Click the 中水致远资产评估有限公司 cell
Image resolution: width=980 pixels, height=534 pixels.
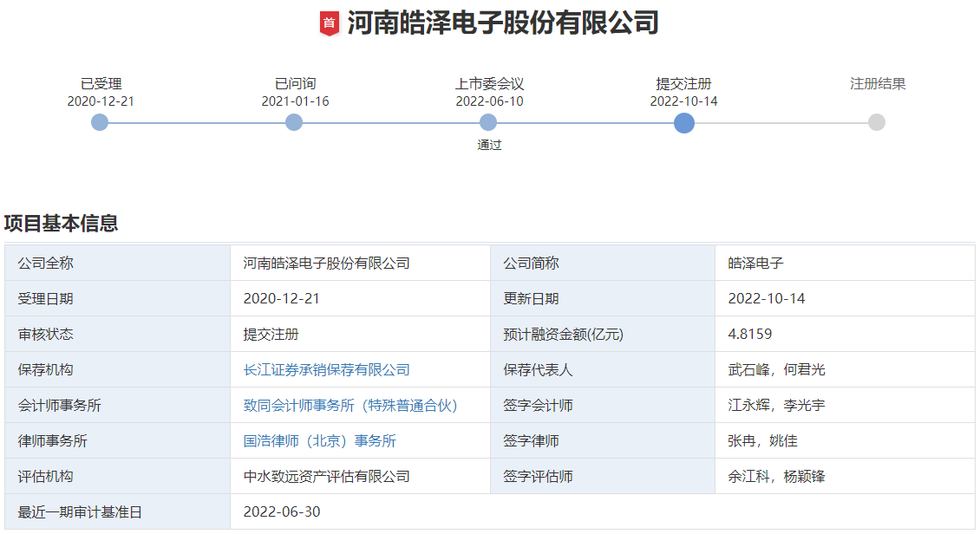click(x=326, y=477)
